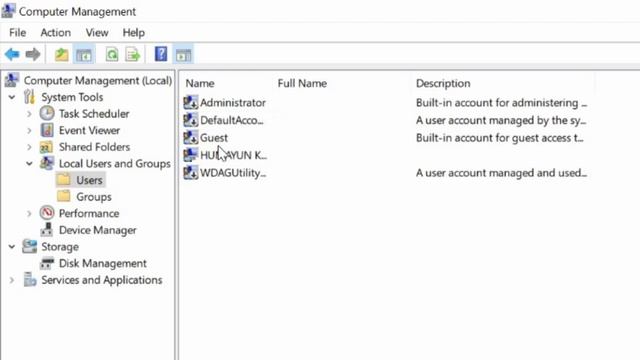Image resolution: width=640 pixels, height=360 pixels.
Task: Open Help via blue question mark icon
Action: click(161, 54)
